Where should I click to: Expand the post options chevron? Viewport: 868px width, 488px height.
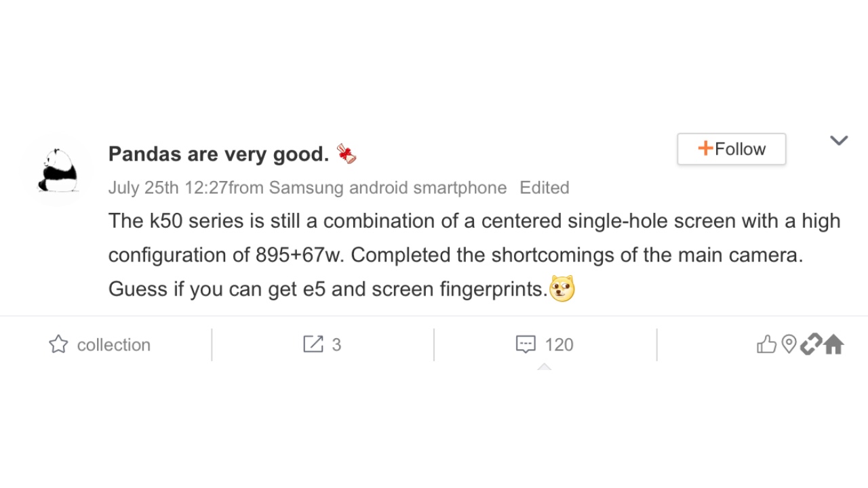click(x=839, y=140)
